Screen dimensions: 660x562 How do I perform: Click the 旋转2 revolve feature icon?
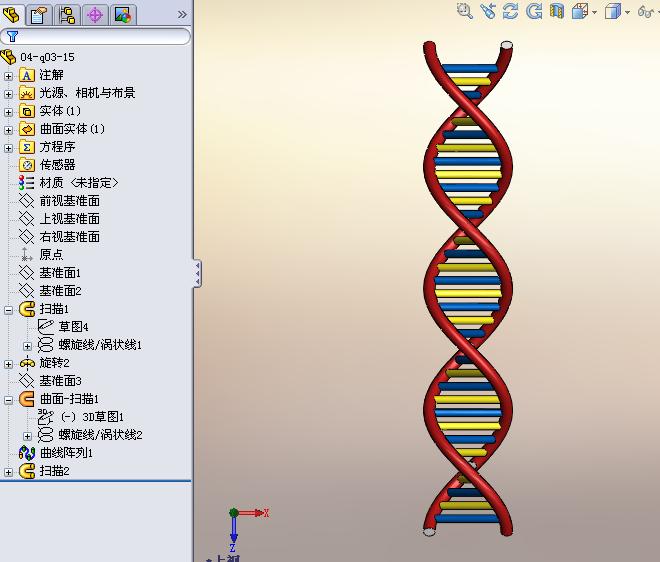(x=27, y=363)
